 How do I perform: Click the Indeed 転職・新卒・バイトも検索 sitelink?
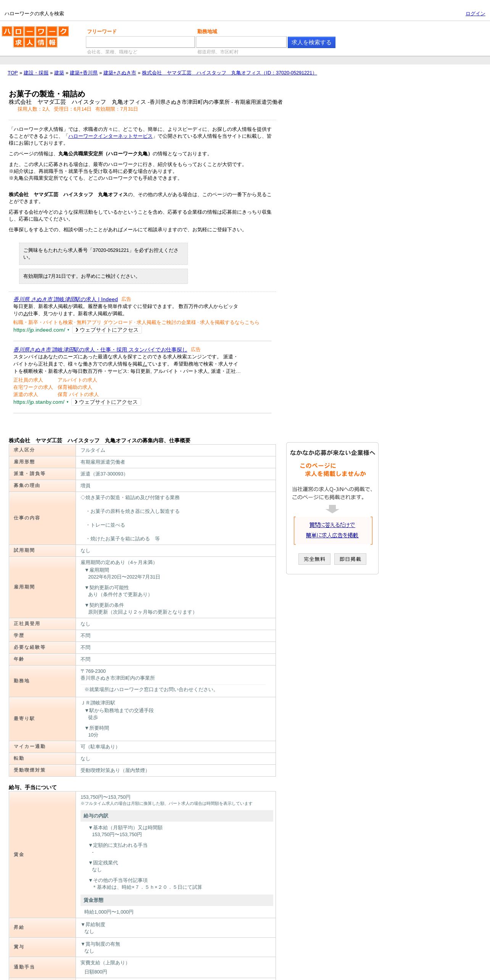[43, 322]
